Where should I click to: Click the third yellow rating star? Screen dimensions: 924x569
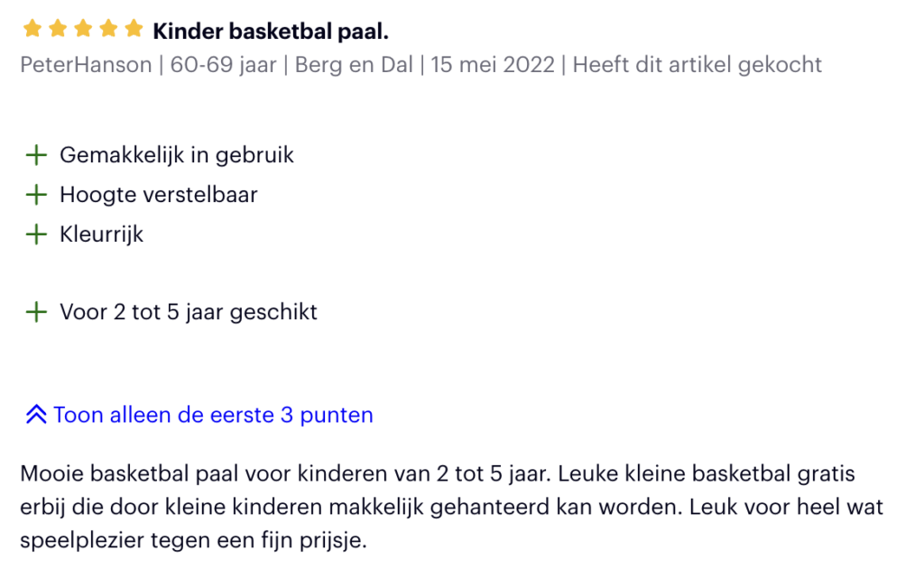(x=83, y=28)
